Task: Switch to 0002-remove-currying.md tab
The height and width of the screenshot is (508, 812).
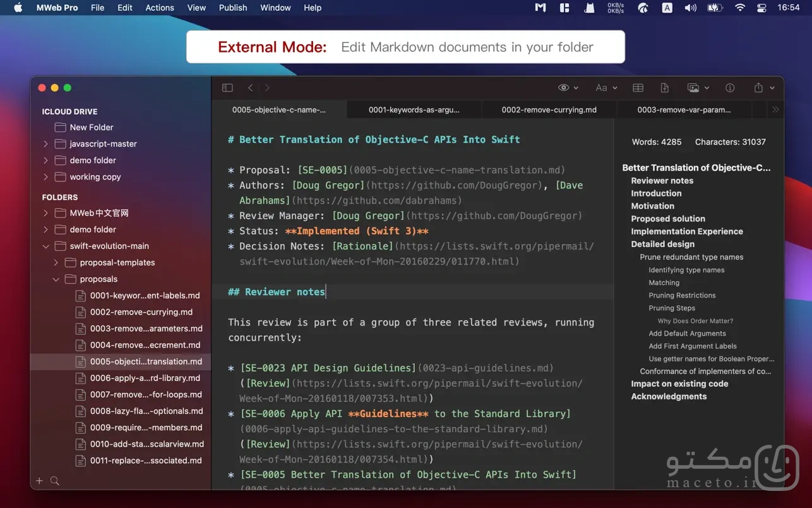Action: pos(549,109)
